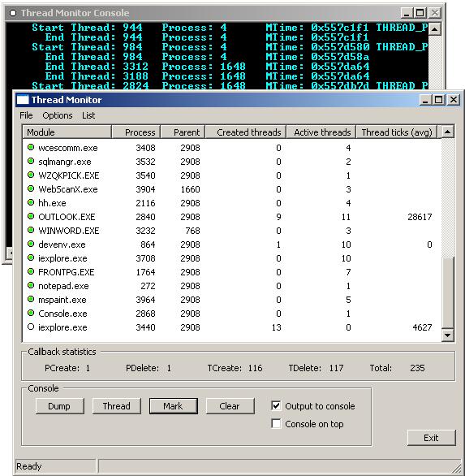
Task: Click thread ticks value 4627
Action: (x=422, y=327)
